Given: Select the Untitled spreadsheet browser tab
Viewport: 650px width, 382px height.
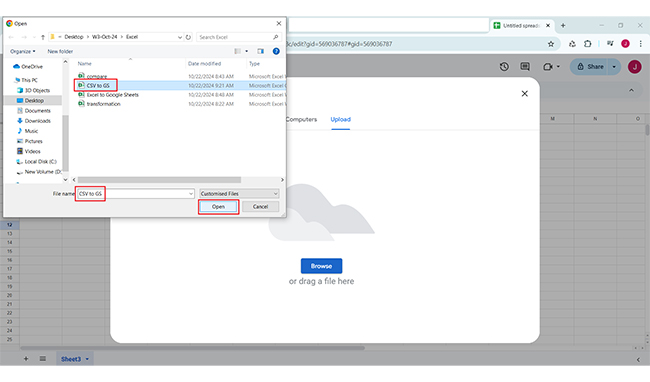Looking at the screenshot, I should (521, 26).
